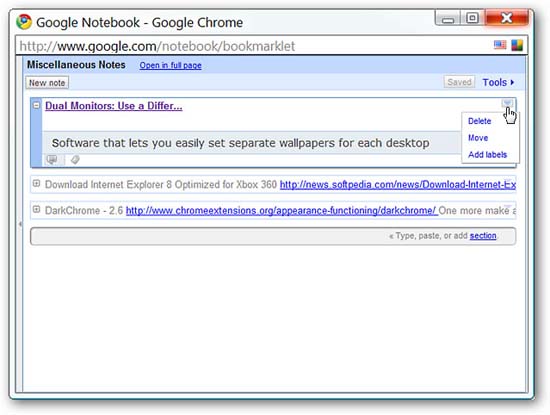Viewport: 550px width, 415px height.
Task: Expand the DarkChrome - 2.6 note
Action: pyautogui.click(x=36, y=209)
